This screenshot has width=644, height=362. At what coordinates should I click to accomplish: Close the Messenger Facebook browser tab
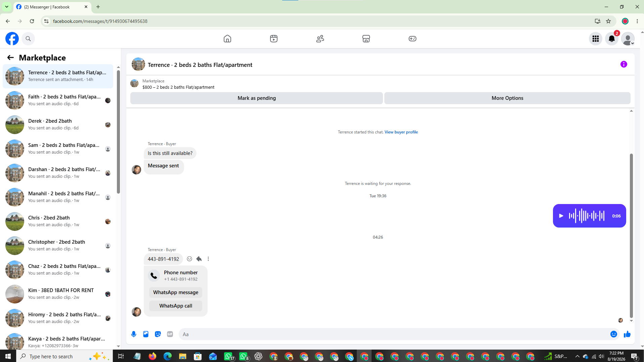(86, 7)
